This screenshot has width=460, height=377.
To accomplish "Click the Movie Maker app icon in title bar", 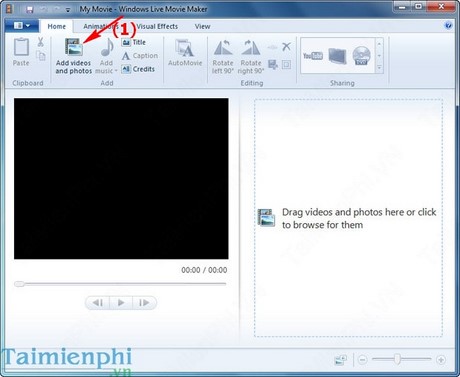I will [x=9, y=9].
